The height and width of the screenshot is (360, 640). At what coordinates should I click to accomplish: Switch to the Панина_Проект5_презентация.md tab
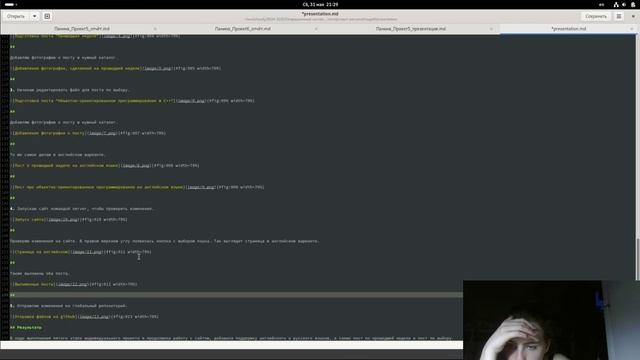point(411,29)
